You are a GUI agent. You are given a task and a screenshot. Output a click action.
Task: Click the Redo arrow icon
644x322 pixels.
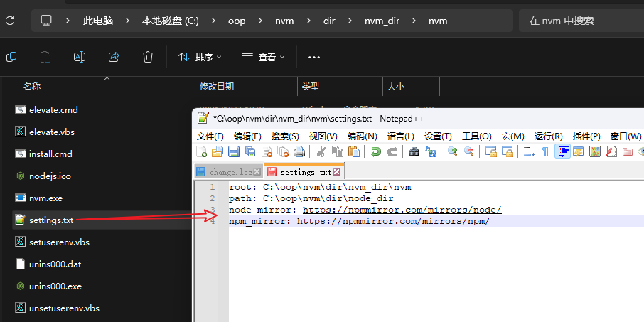click(x=392, y=151)
